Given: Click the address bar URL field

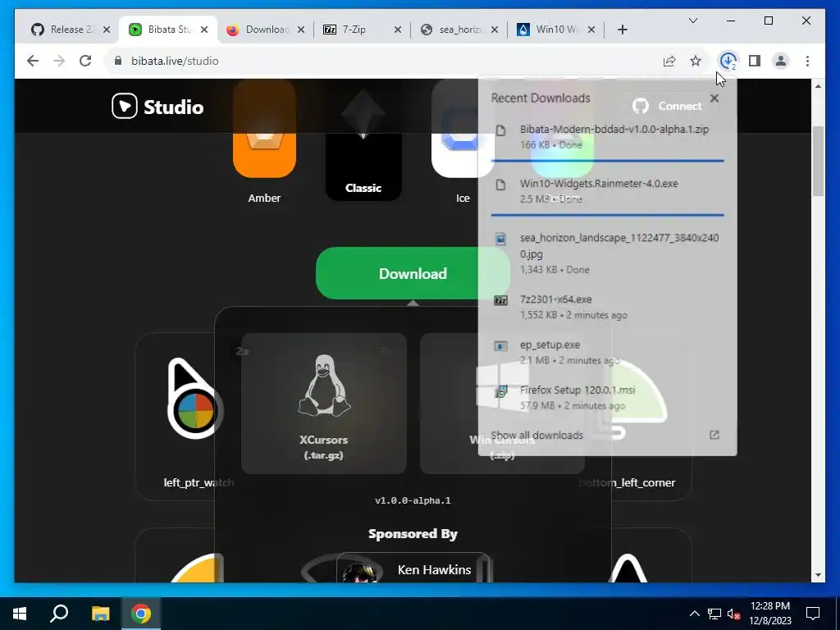Looking at the screenshot, I should pyautogui.click(x=386, y=61).
